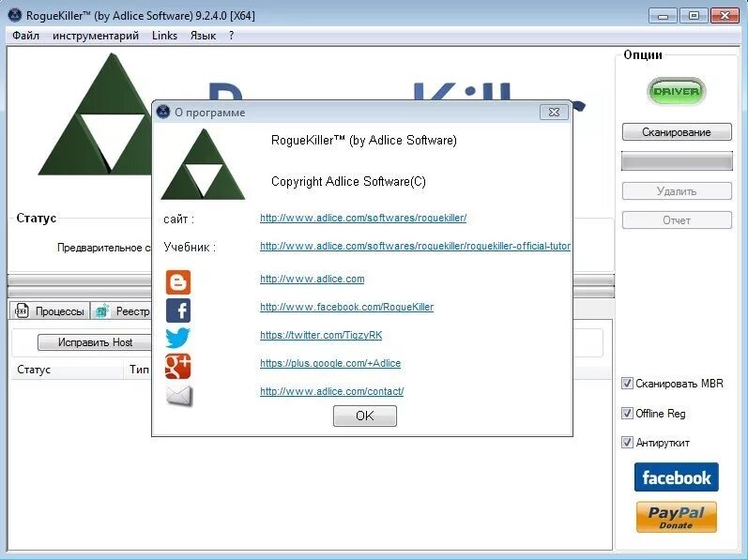Image resolution: width=748 pixels, height=560 pixels.
Task: Open the http://www.adlice.com link
Action: [312, 279]
